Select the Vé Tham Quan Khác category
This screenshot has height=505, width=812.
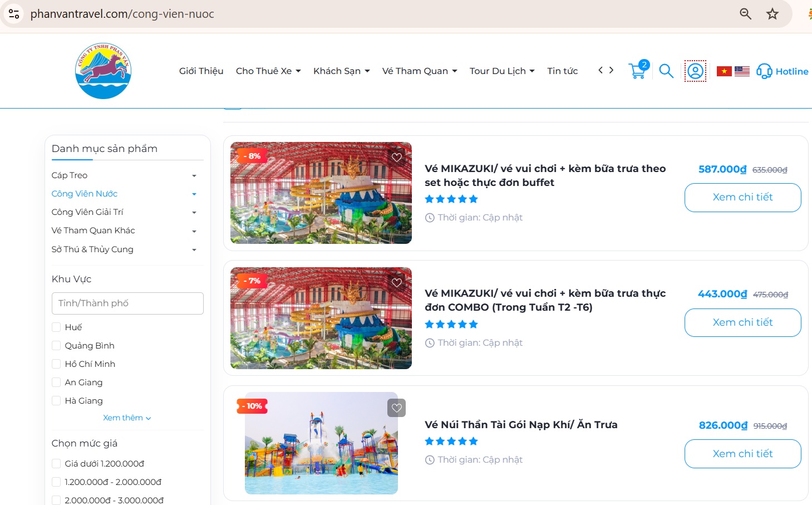tap(93, 231)
